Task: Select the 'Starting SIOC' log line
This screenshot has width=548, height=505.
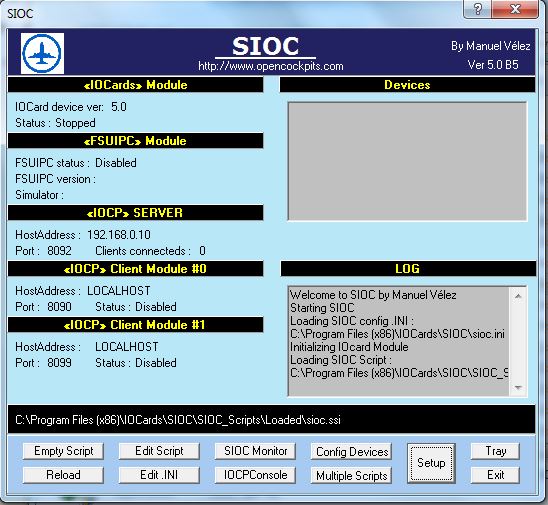Action: 322,308
